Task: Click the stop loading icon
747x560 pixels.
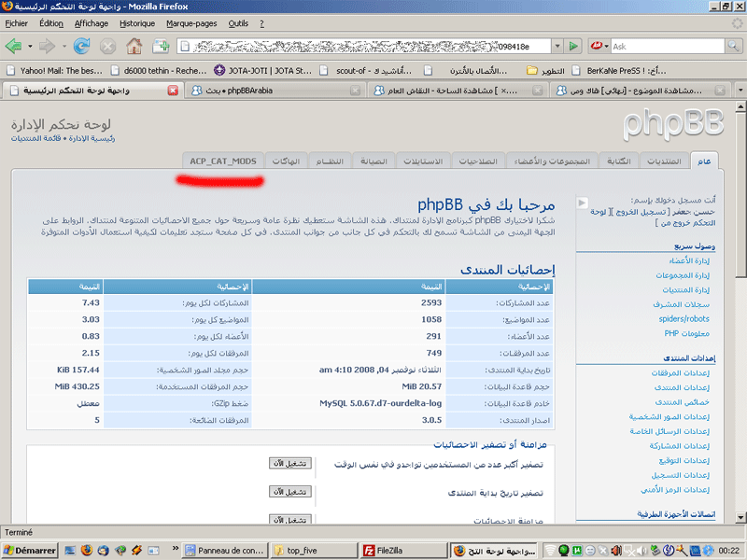Action: pos(107,45)
